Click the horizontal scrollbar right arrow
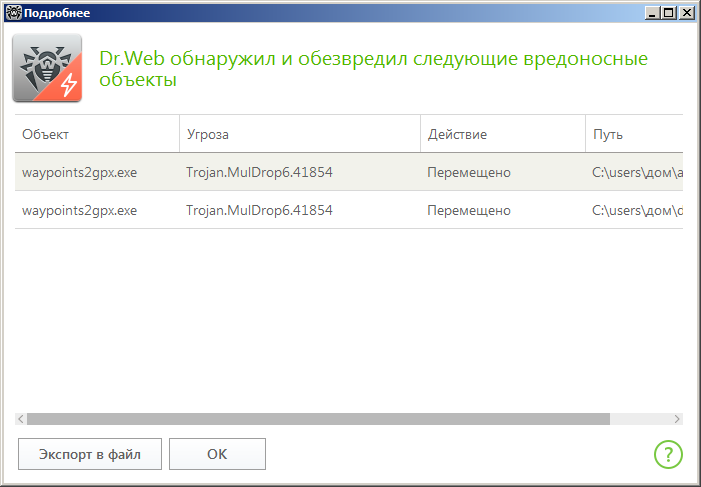 [x=677, y=419]
